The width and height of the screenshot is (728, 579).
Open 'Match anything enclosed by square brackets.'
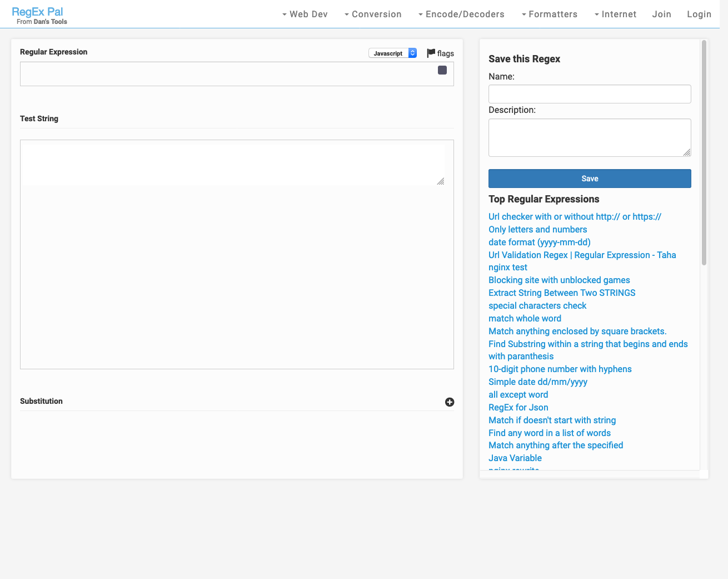point(577,331)
